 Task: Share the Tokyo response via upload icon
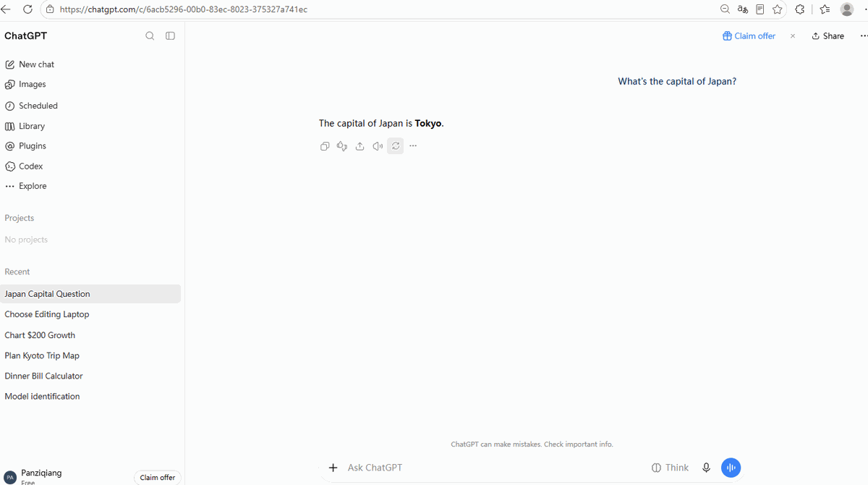pyautogui.click(x=359, y=146)
